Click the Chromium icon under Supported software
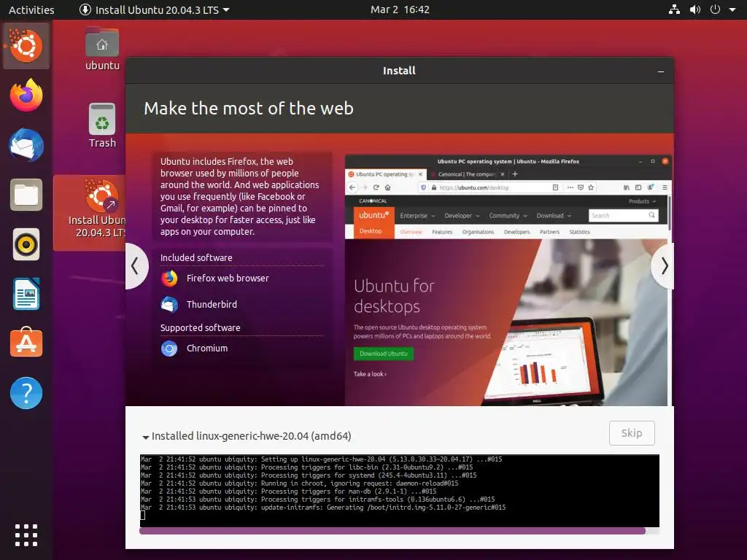Screen dimensions: 747x560 coord(169,349)
